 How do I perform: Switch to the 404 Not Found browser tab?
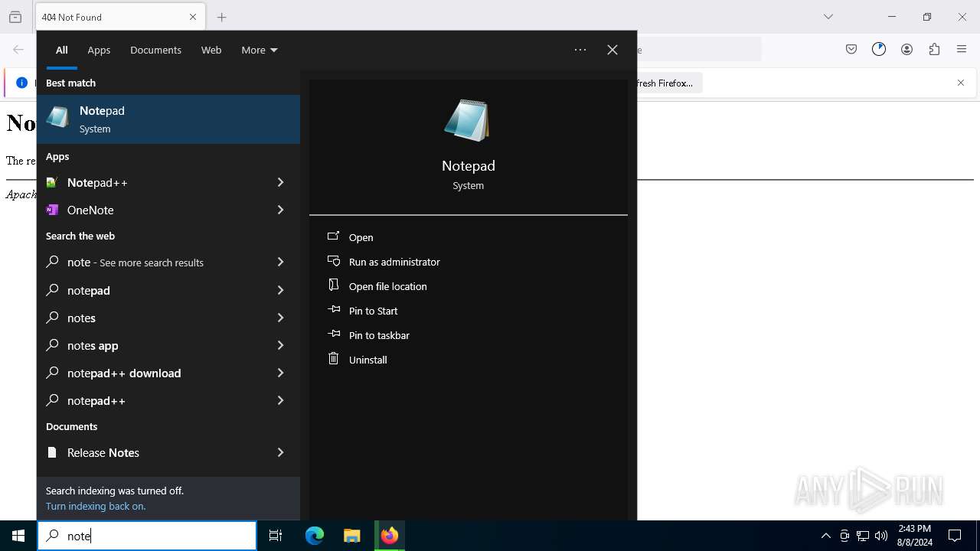tap(120, 17)
